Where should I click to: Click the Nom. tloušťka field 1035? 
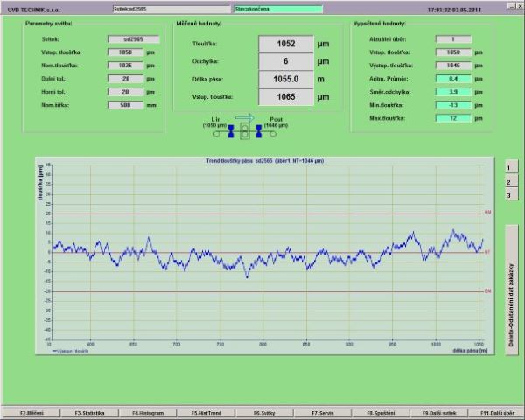click(126, 66)
